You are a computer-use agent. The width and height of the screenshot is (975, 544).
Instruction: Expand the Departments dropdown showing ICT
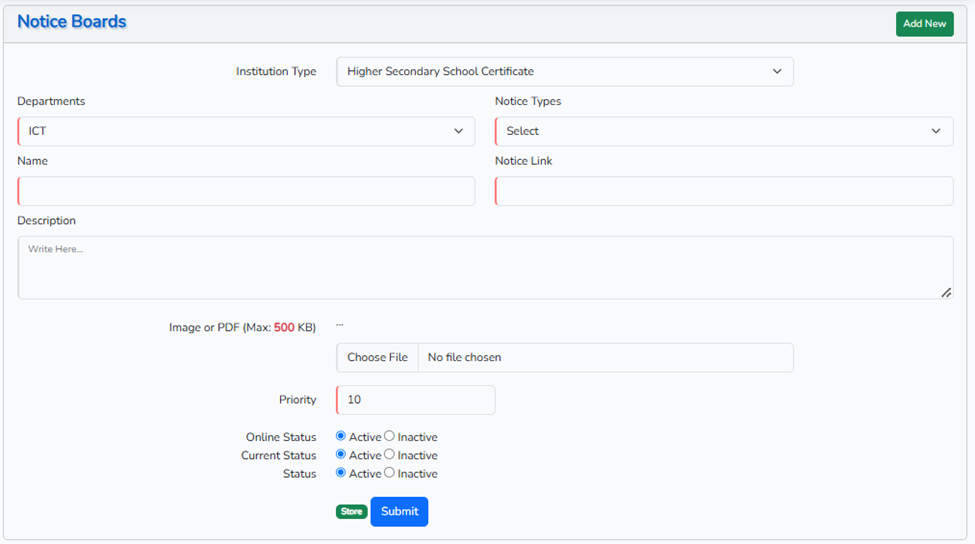click(246, 131)
